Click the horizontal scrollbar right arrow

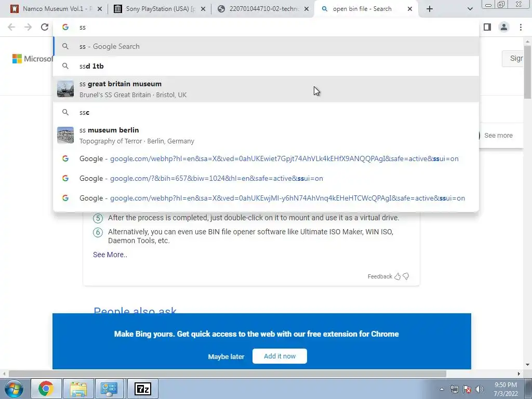(519, 374)
